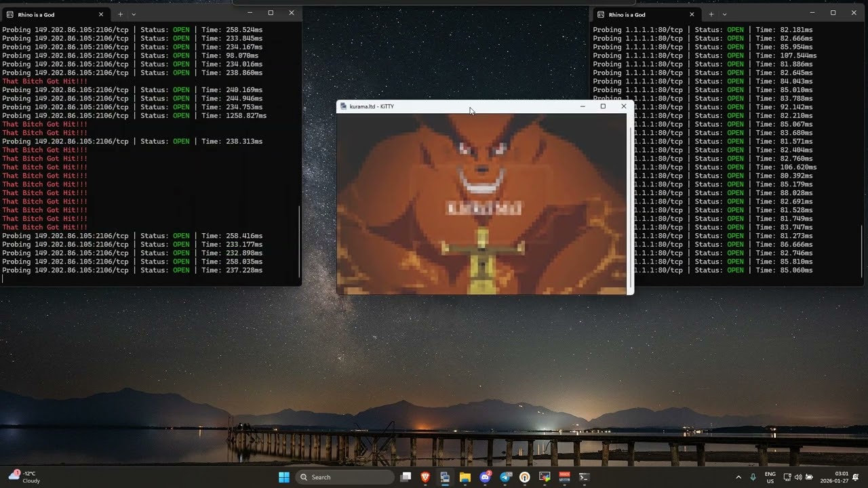This screenshot has width=868, height=488.
Task: Switch to Windows Terminal taskbar icon
Action: pyautogui.click(x=584, y=477)
